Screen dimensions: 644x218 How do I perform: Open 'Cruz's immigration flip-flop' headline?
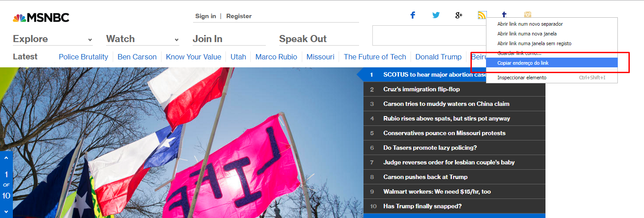(421, 89)
